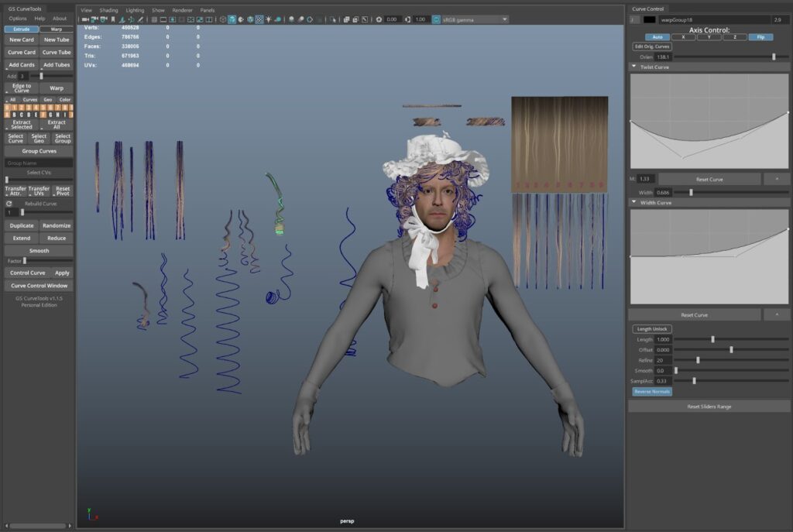Viewport: 793px width, 532px height.
Task: Select the camera icon in viewport toolbar
Action: (x=84, y=19)
